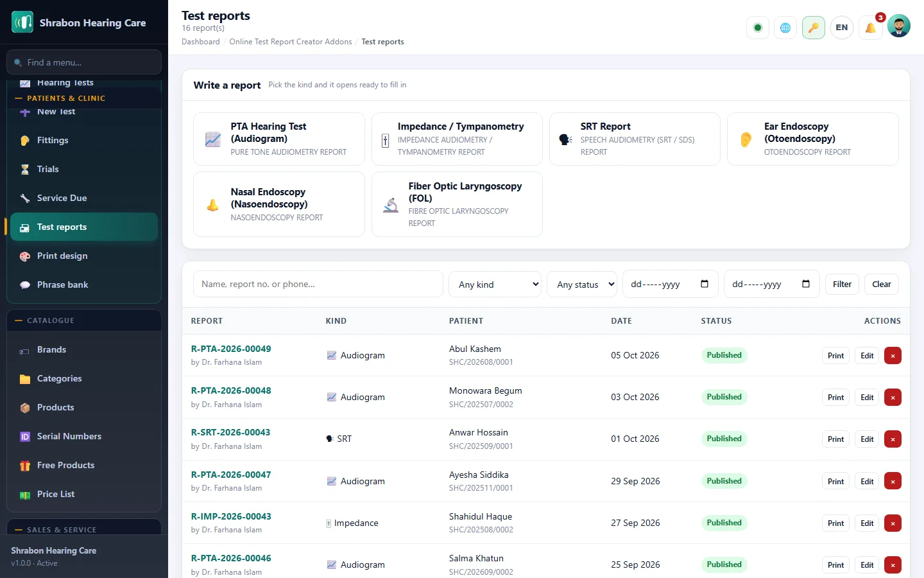Delete report R-IMP-2026-00043 with red x
Image resolution: width=924 pixels, height=578 pixels.
[x=893, y=523]
